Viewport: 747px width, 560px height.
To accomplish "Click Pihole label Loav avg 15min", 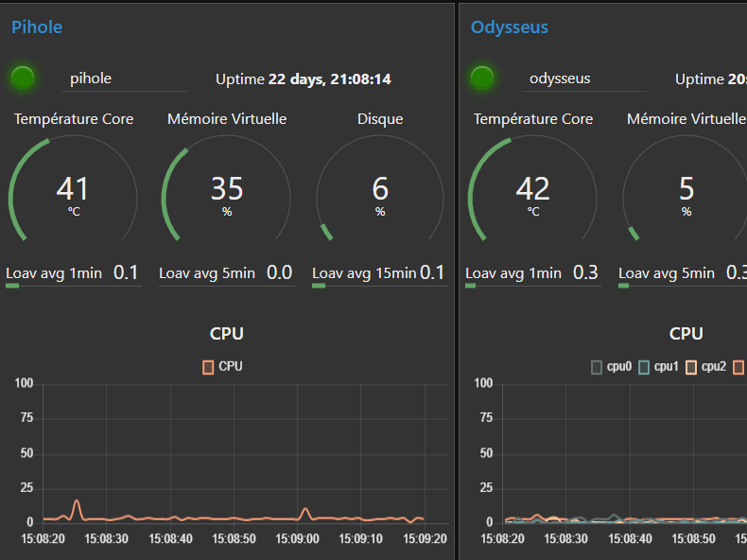I will [364, 273].
